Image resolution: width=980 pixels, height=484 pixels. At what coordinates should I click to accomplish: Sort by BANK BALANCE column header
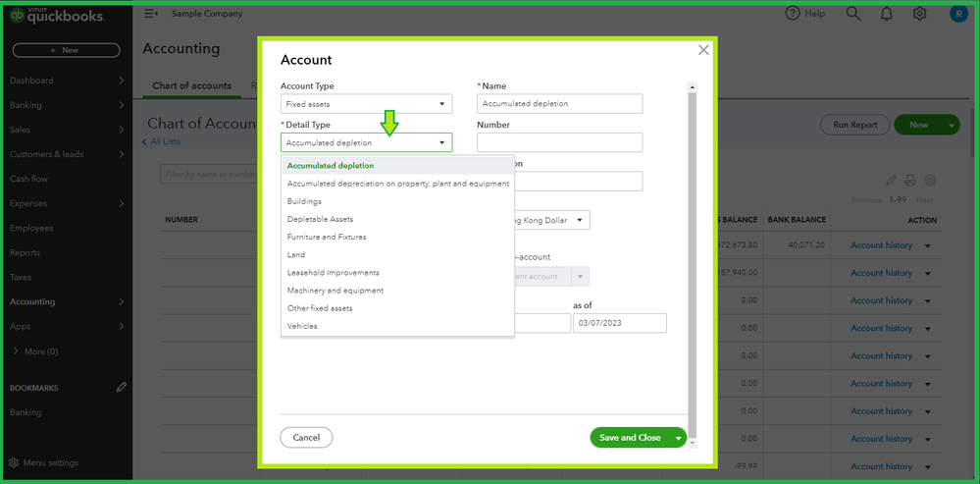pyautogui.click(x=797, y=220)
